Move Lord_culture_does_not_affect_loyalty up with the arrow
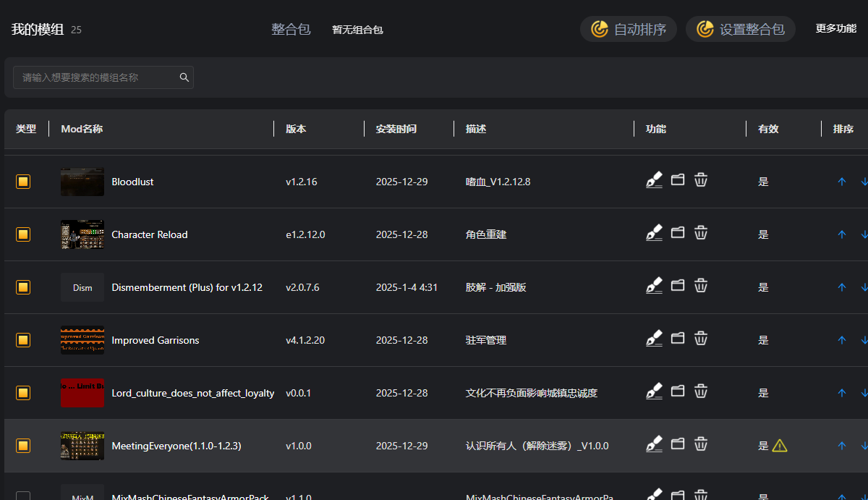The height and width of the screenshot is (500, 868). click(x=841, y=393)
